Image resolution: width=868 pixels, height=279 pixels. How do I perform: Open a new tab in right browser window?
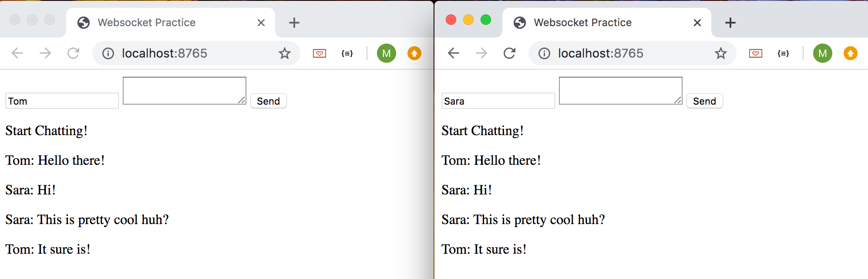click(x=730, y=23)
